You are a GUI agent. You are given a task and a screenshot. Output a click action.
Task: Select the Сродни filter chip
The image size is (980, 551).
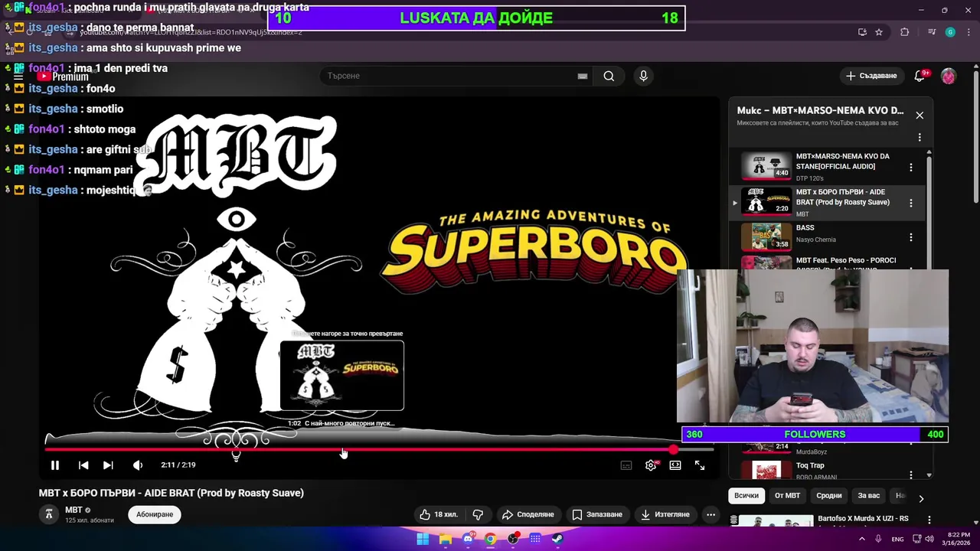[829, 496]
